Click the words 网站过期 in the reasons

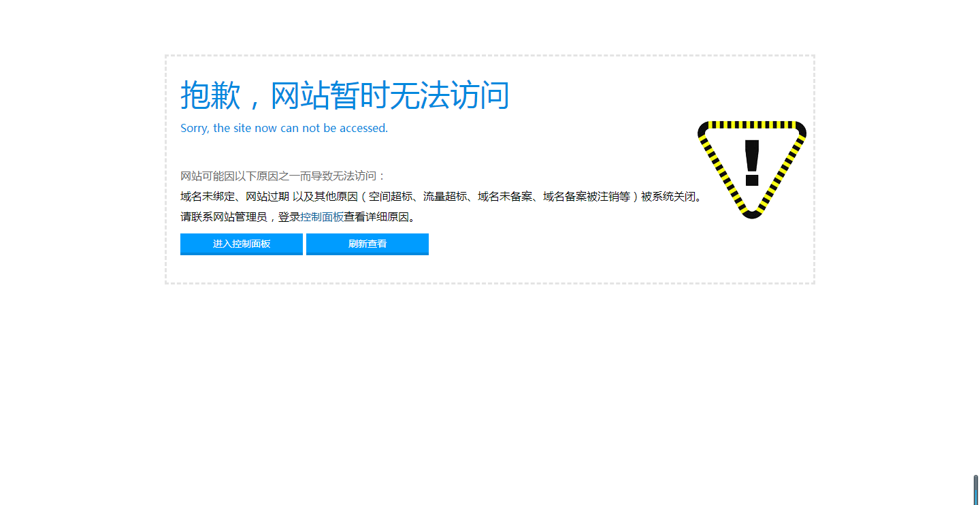pos(267,197)
